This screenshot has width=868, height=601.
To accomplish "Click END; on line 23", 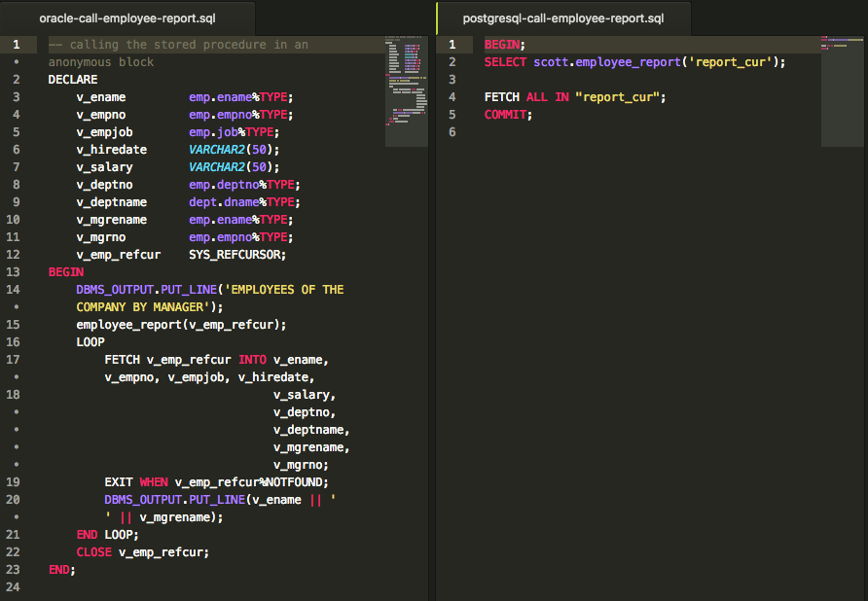I will click(62, 570).
